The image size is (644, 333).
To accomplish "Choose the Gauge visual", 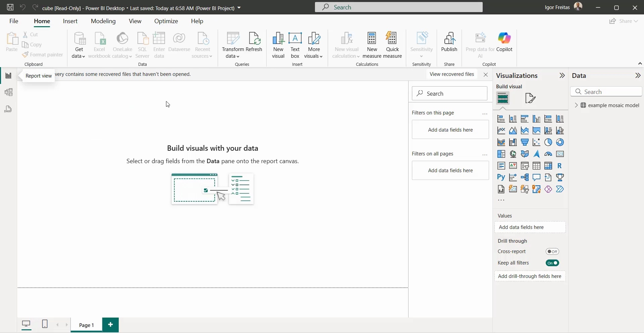I will (548, 154).
